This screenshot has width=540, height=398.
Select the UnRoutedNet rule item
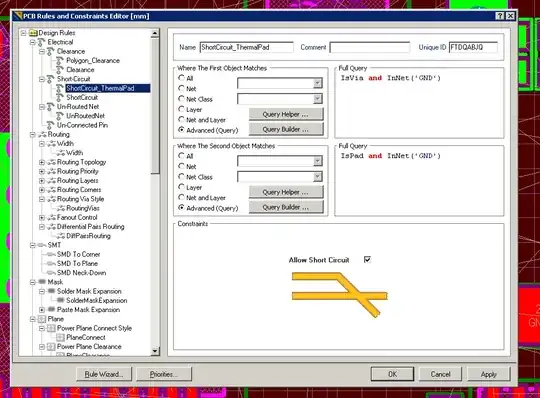click(x=85, y=116)
